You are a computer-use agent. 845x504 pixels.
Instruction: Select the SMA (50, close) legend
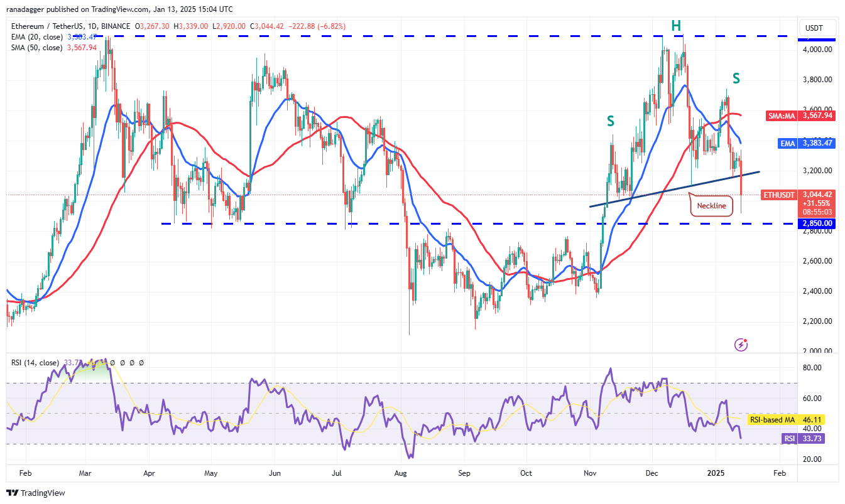[36, 47]
